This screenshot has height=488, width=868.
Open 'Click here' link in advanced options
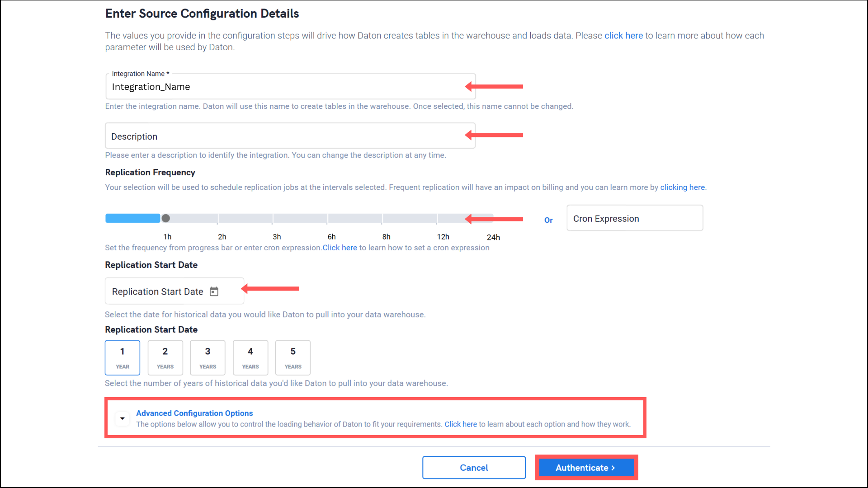coord(460,424)
